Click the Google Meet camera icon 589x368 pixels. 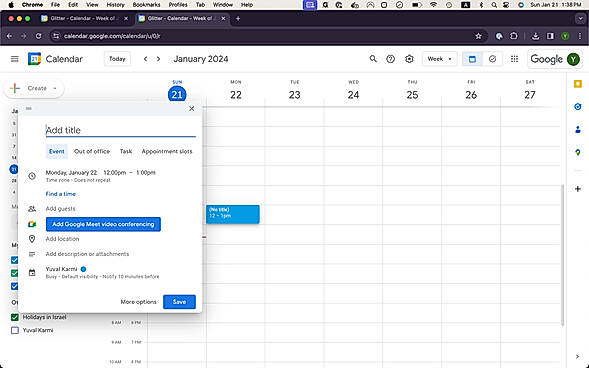[32, 224]
